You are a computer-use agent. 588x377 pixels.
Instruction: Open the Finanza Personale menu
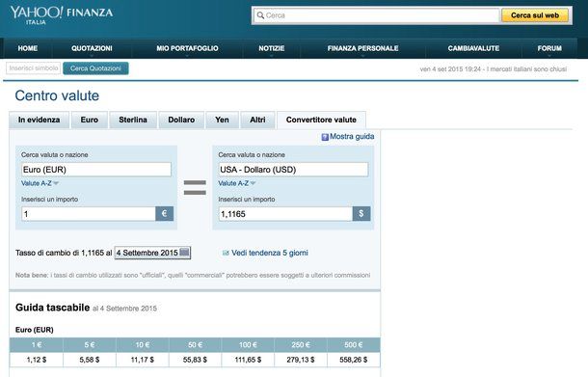tap(362, 48)
